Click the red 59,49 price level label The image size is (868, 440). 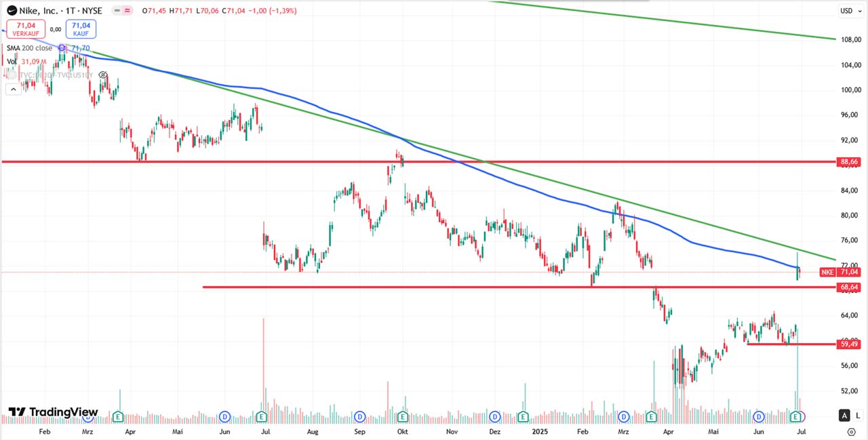pos(849,344)
